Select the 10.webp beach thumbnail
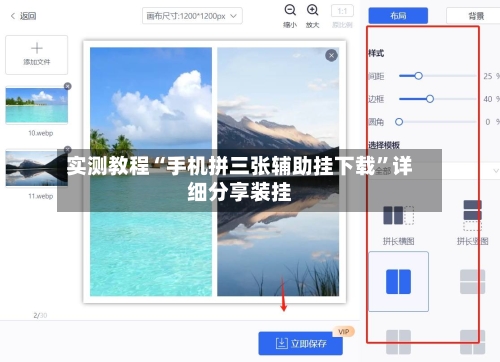The image size is (500, 362). 37,105
